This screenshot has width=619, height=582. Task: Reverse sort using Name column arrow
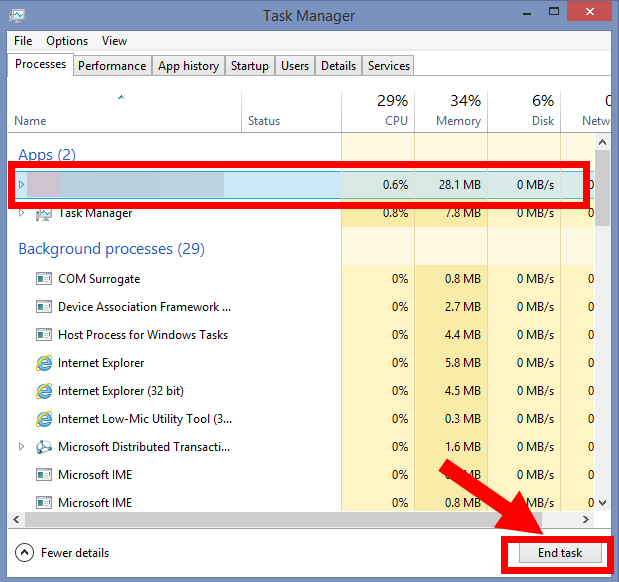(x=121, y=97)
